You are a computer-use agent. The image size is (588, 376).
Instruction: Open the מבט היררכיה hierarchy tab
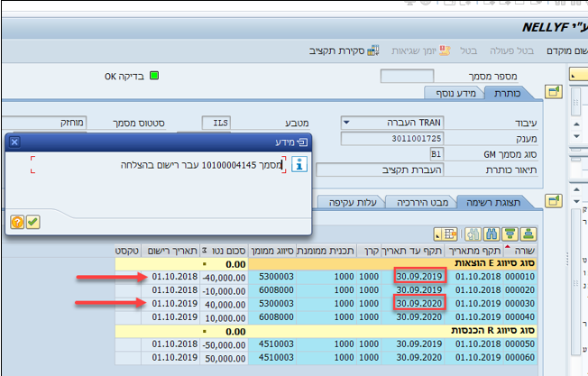click(422, 203)
